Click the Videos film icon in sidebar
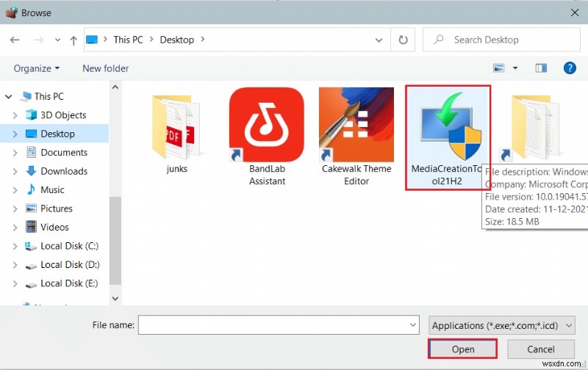 pos(31,227)
